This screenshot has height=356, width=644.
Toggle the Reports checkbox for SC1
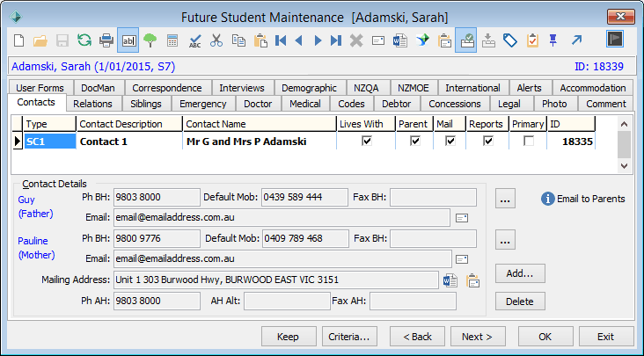[x=488, y=142]
